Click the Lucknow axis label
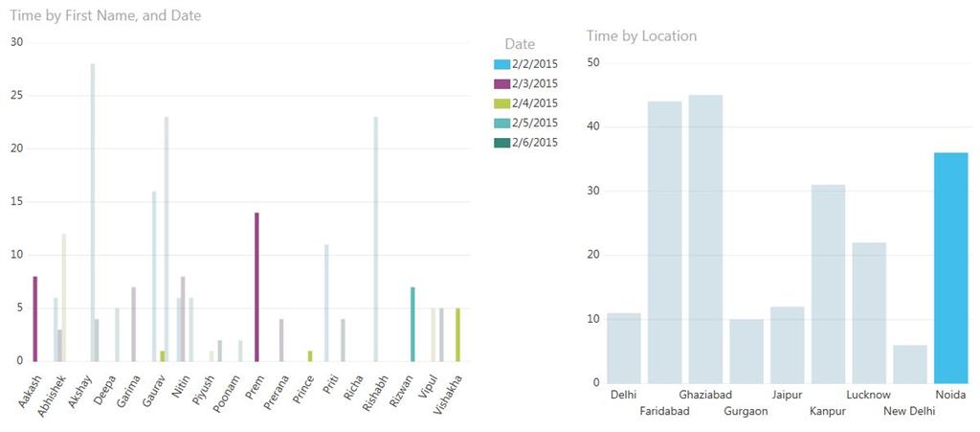The width and height of the screenshot is (980, 432). 869,395
